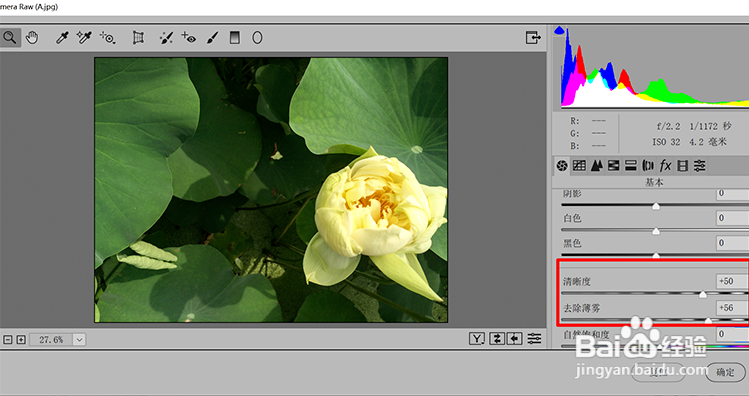Click the 白色 label
The height and width of the screenshot is (396, 749).
click(572, 218)
